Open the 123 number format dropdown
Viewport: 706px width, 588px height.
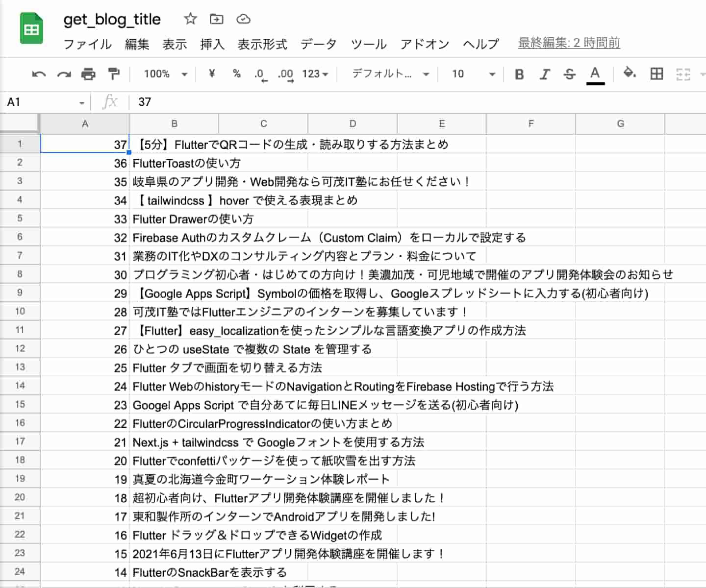315,74
